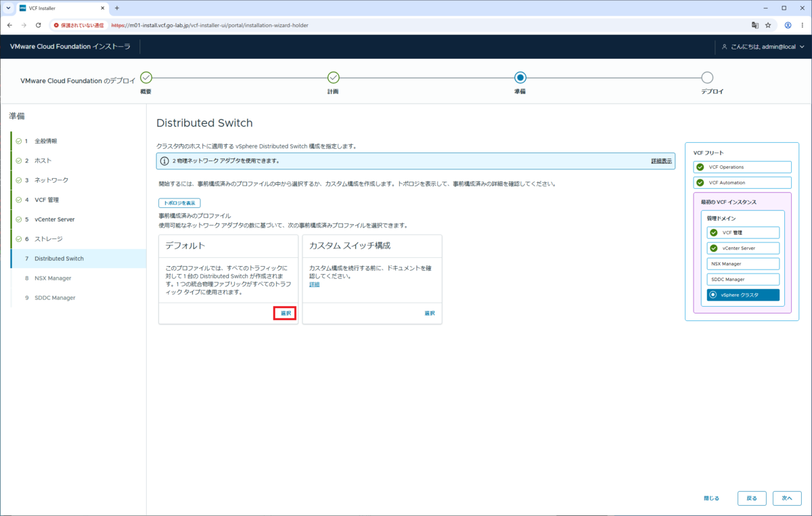This screenshot has width=812, height=516.
Task: Select step 8 NSX Manager
Action: [x=78, y=278]
